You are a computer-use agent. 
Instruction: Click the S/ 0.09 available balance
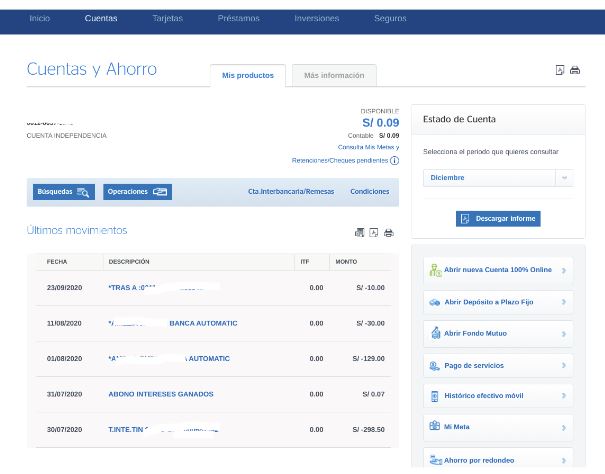(380, 123)
